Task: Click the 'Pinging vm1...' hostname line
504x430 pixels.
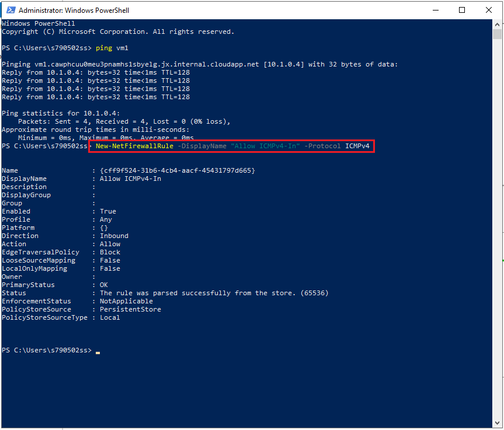Action: (200, 65)
